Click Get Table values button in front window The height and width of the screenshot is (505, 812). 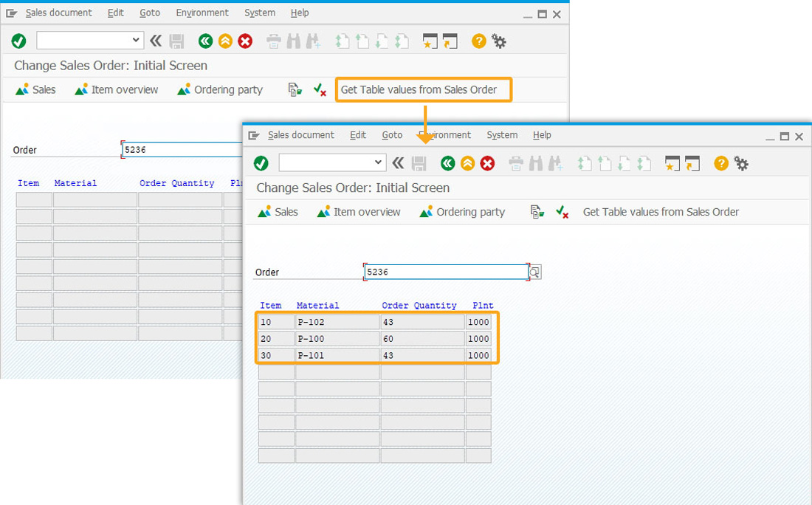(x=661, y=212)
